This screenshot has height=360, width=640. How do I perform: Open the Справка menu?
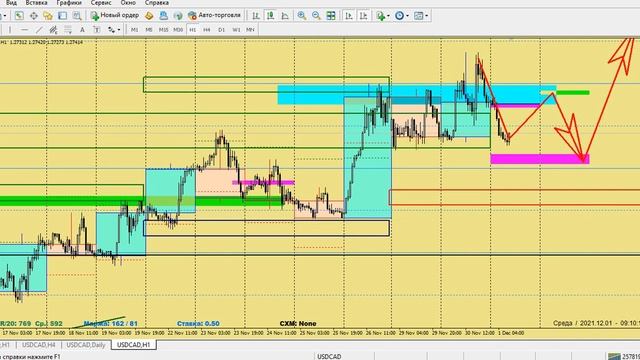[x=157, y=3]
